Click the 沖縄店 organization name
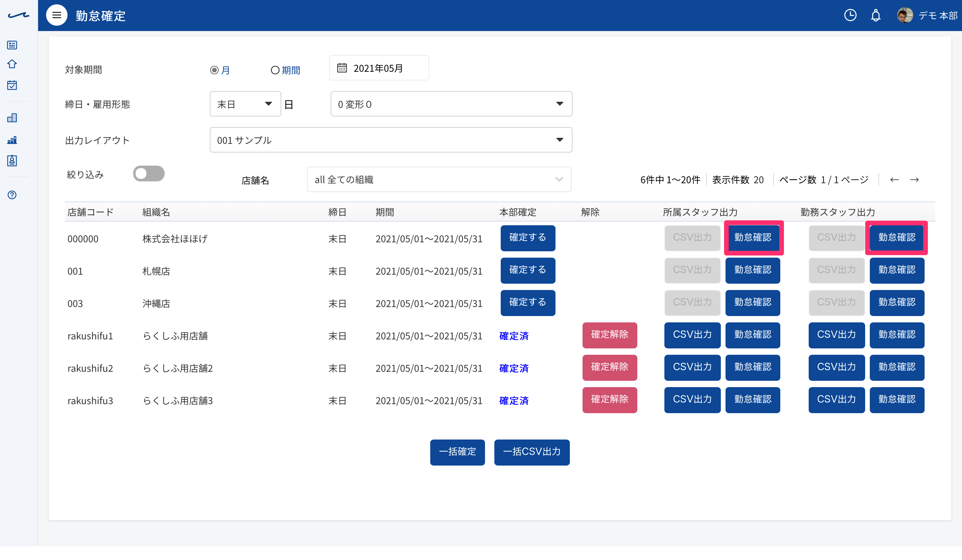Image resolution: width=962 pixels, height=560 pixels. (156, 304)
